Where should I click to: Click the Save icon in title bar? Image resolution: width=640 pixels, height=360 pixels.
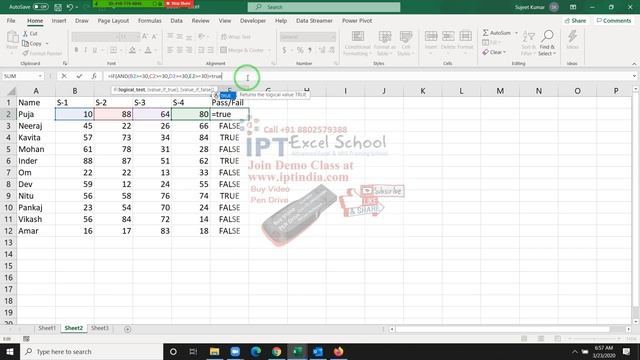pos(58,7)
